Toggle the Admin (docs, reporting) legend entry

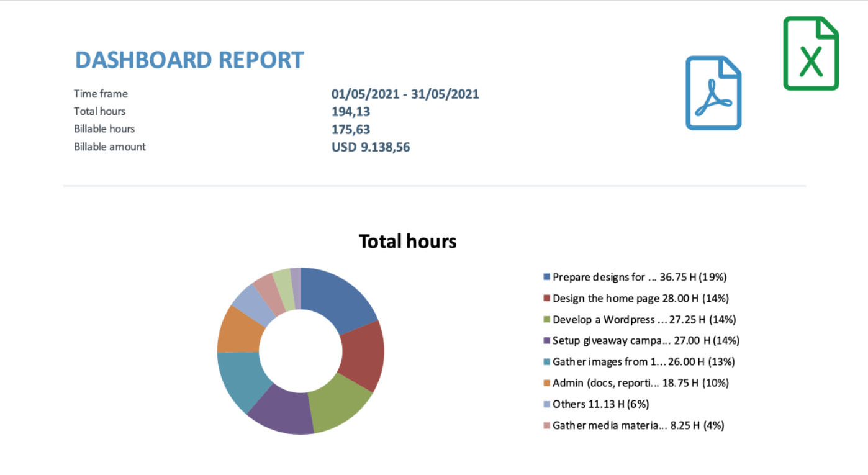point(636,382)
